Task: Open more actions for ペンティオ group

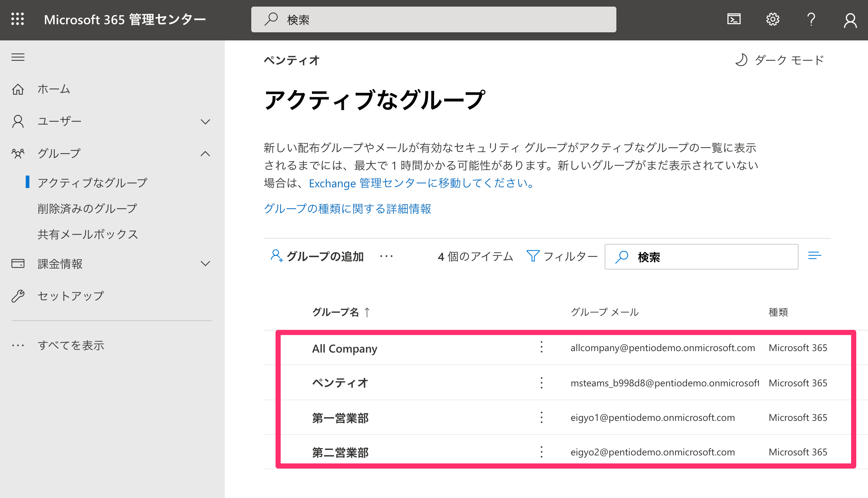Action: click(541, 383)
